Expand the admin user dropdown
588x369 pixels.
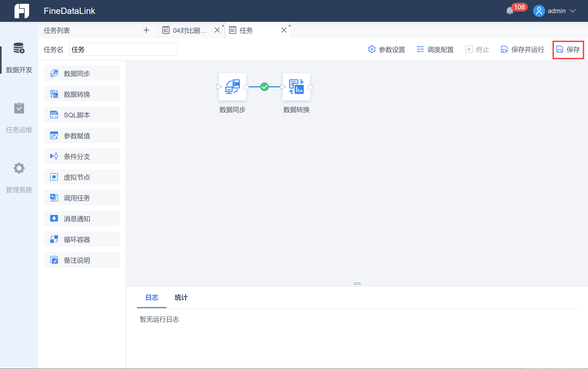[573, 11]
